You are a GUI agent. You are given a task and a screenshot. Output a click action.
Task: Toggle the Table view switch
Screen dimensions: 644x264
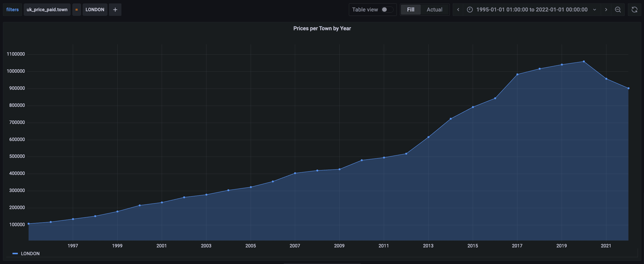(x=387, y=10)
